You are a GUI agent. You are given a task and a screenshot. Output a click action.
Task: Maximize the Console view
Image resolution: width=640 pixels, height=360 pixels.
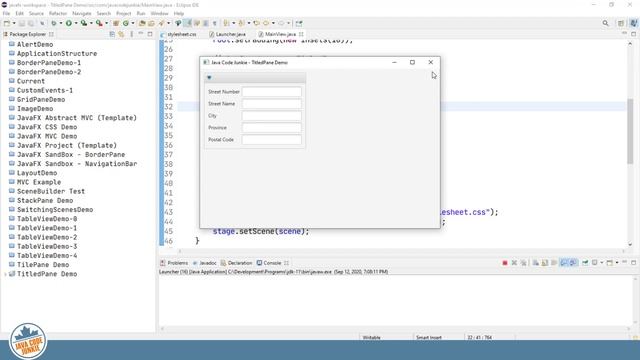pyautogui.click(x=633, y=262)
